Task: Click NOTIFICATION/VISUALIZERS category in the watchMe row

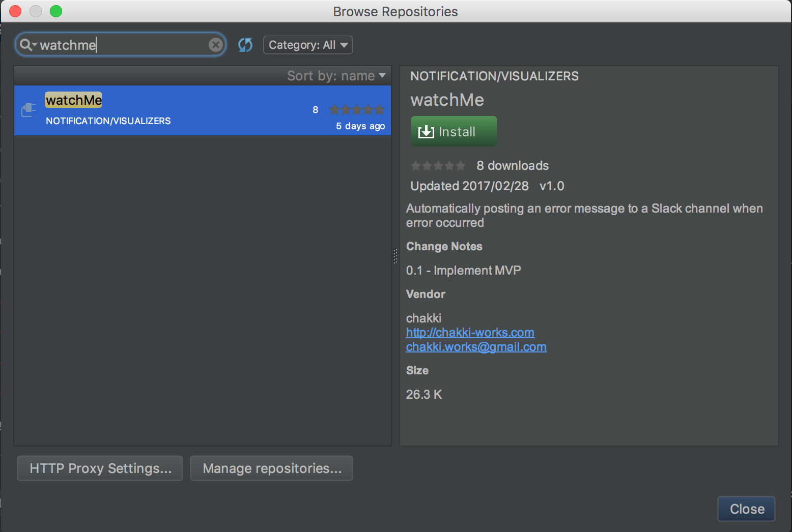Action: click(108, 121)
